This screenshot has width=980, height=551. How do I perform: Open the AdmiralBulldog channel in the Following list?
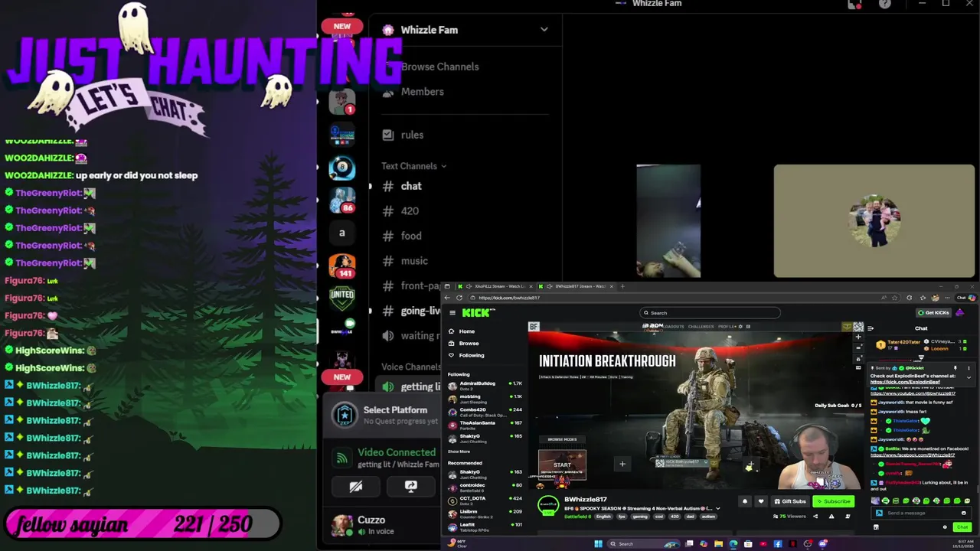485,386
